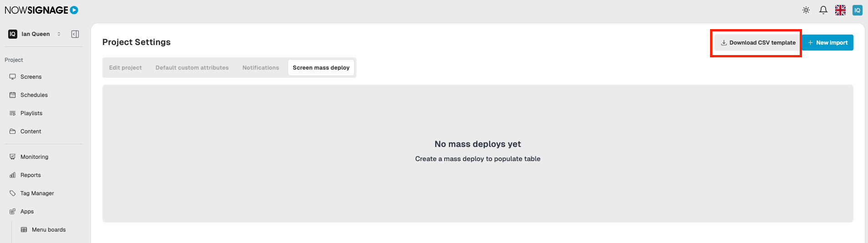The height and width of the screenshot is (243, 868).
Task: Click the Project section label
Action: click(x=14, y=60)
